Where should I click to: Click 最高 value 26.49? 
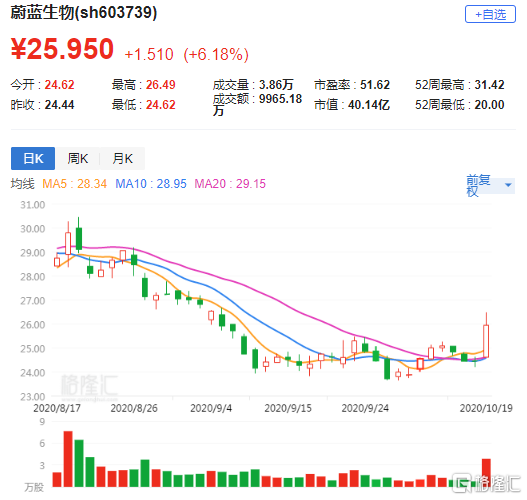(161, 85)
